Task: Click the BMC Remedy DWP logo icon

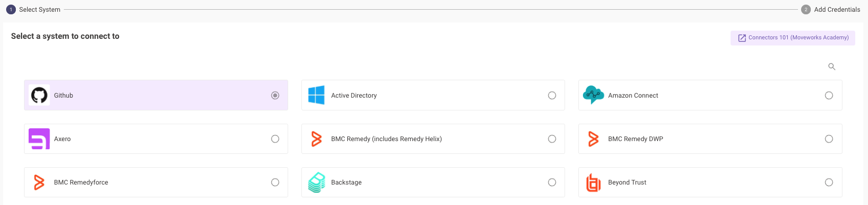Action: (593, 139)
